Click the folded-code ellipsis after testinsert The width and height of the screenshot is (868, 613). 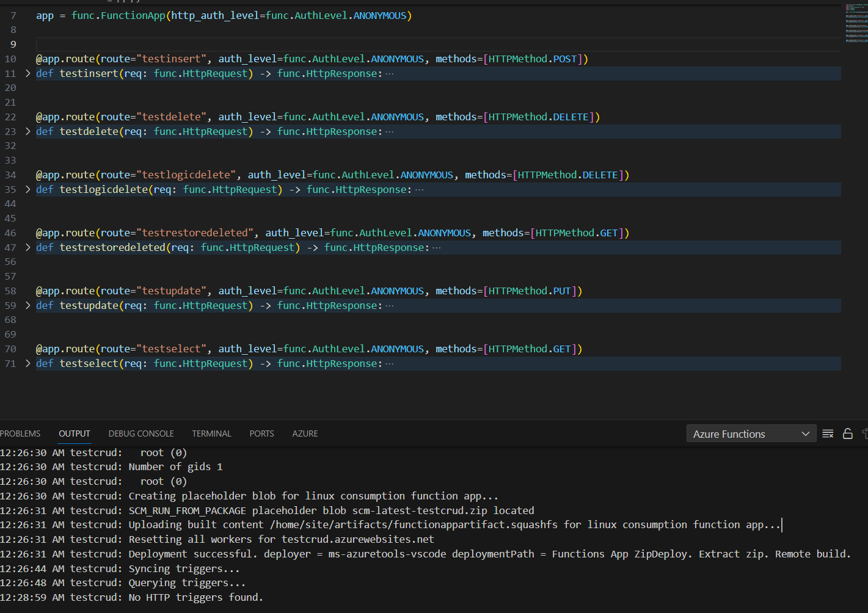click(390, 73)
